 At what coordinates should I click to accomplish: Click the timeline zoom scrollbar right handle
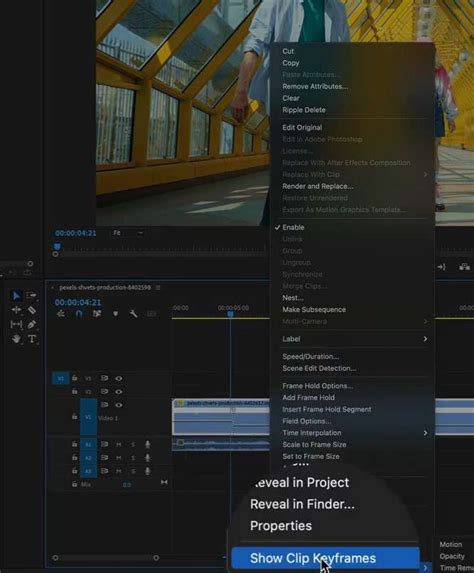pos(156,558)
